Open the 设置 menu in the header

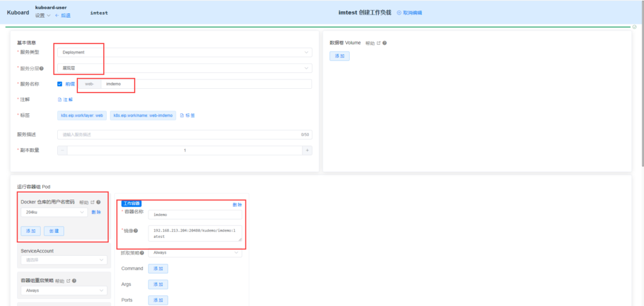click(43, 15)
